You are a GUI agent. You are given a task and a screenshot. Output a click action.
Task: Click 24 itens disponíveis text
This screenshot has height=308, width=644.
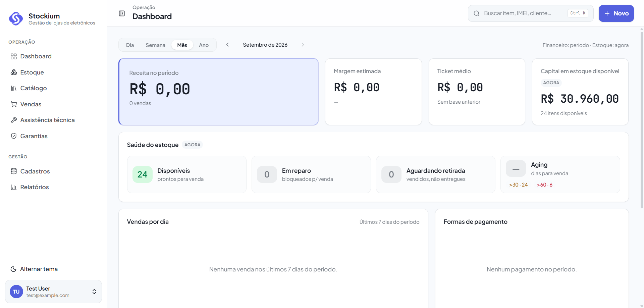(564, 113)
